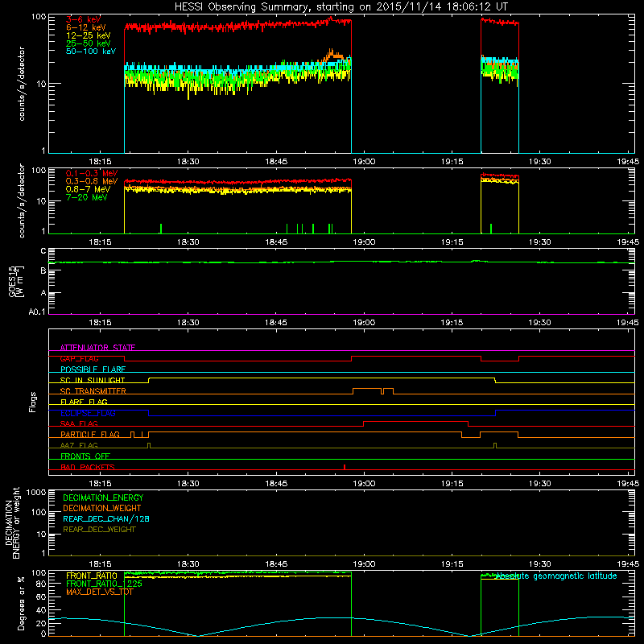The width and height of the screenshot is (644, 644).
Task: Pick the 50-100 keV legend entry
Action: click(91, 51)
